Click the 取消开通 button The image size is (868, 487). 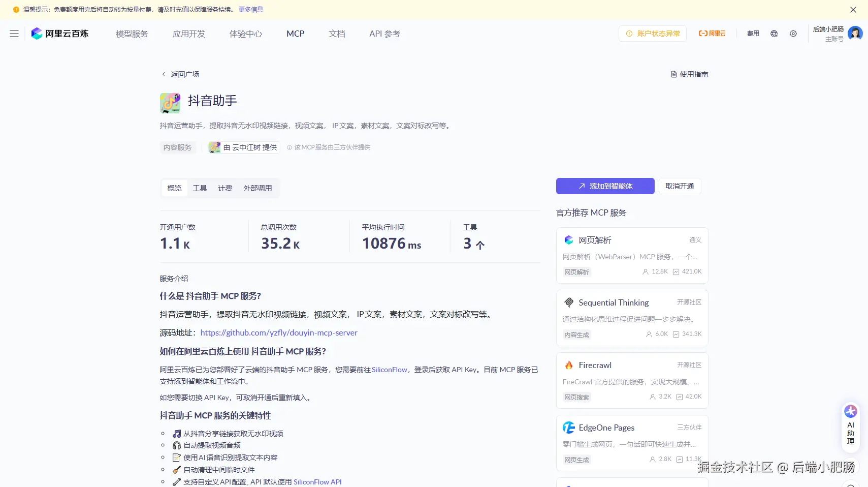coord(680,186)
